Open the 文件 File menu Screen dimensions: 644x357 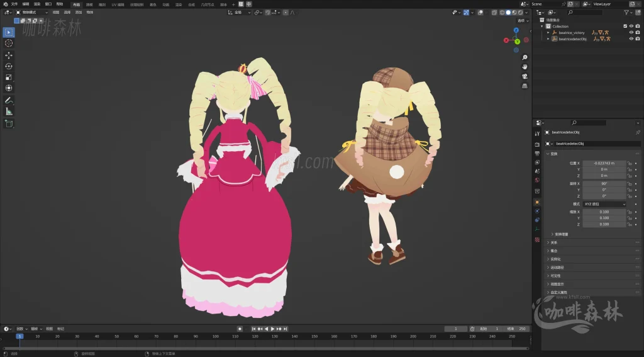(14, 4)
